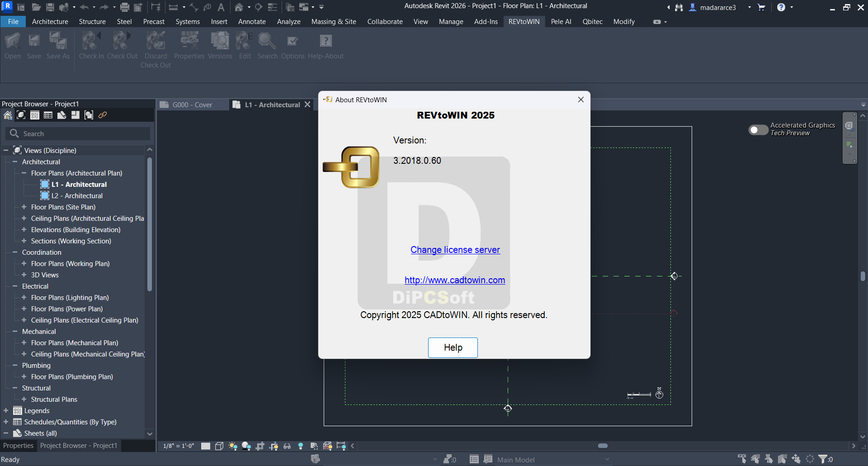Click the Redo arrow icon
Image resolution: width=868 pixels, height=466 pixels.
click(x=104, y=7)
